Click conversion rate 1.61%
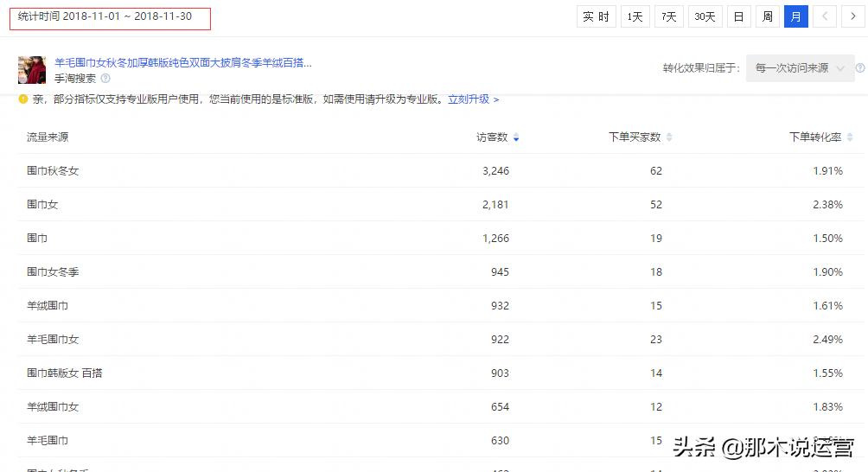 click(x=827, y=306)
